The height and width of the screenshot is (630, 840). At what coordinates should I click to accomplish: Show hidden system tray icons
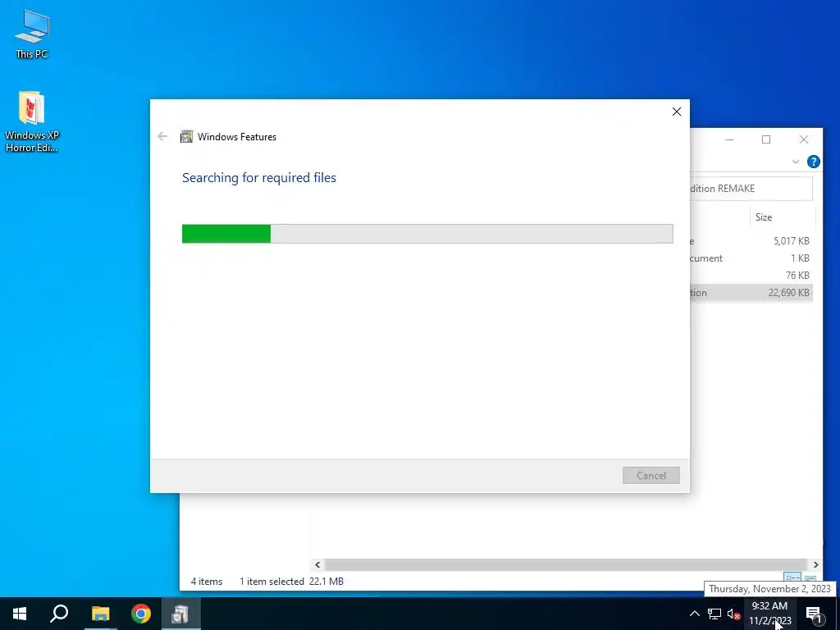coord(694,614)
